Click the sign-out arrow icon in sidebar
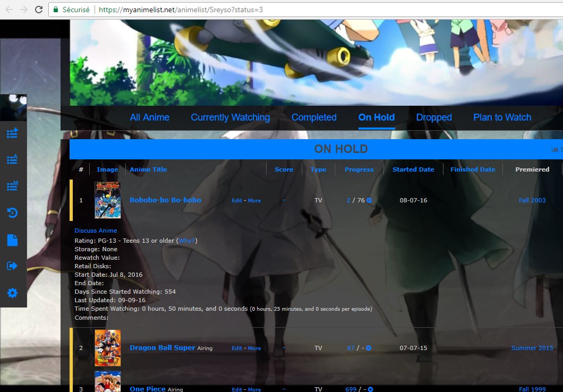Viewport: 563px width, 392px height. click(12, 266)
